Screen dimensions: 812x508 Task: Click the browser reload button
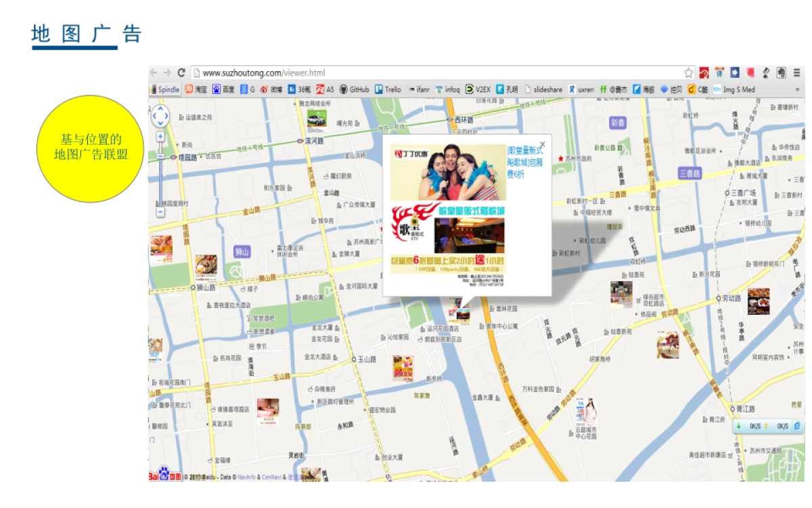tap(181, 72)
